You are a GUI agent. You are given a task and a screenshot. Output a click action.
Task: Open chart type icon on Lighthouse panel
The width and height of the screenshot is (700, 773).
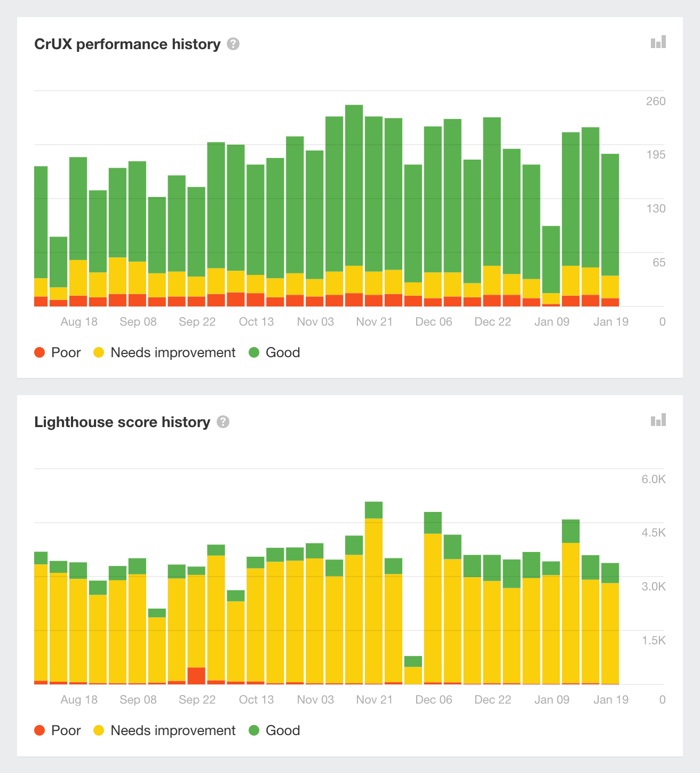coord(658,420)
